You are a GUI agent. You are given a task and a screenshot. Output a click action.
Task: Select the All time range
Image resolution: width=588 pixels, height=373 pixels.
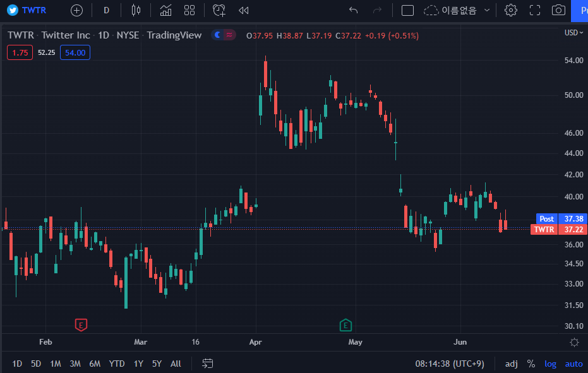176,364
